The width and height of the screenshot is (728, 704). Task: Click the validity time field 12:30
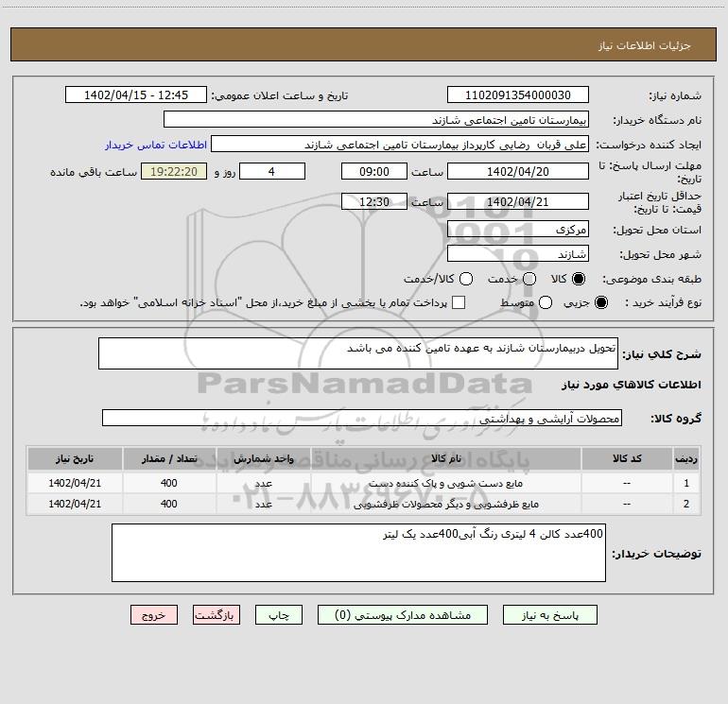(374, 201)
